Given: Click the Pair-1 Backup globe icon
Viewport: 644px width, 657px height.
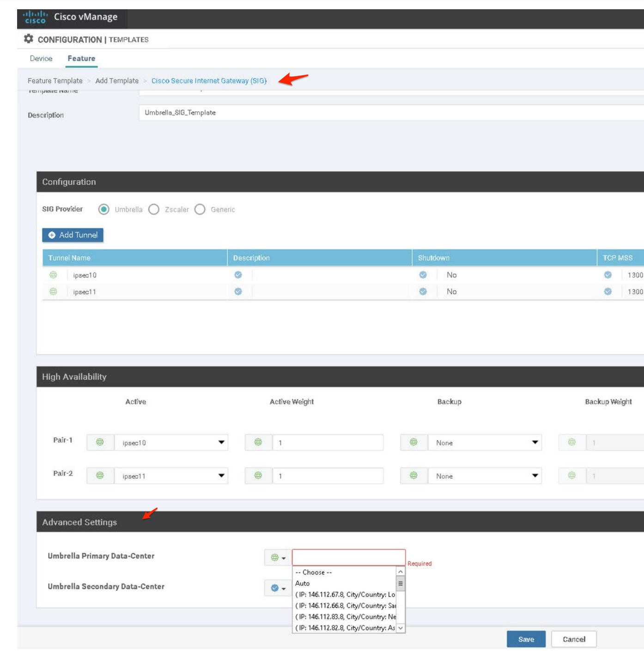Looking at the screenshot, I should (x=413, y=442).
